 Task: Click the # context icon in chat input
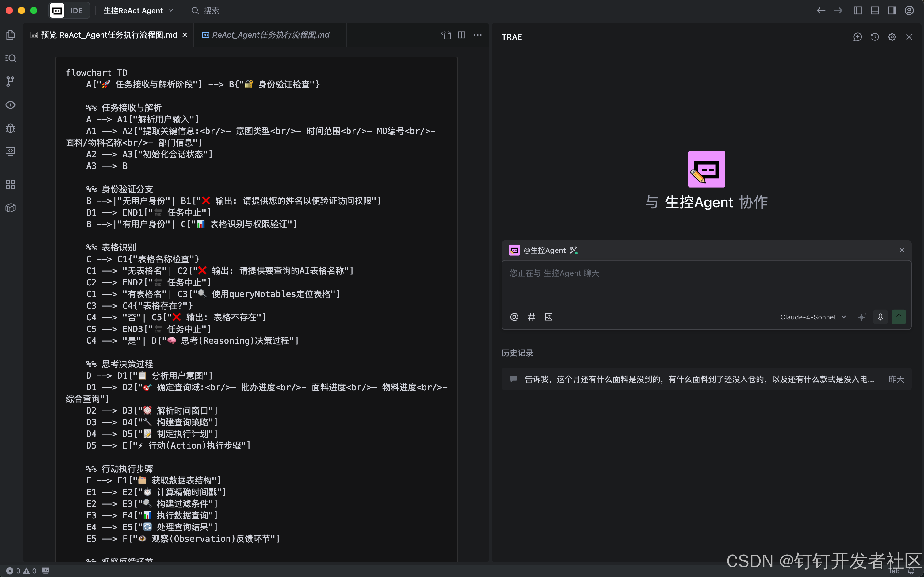(x=531, y=317)
